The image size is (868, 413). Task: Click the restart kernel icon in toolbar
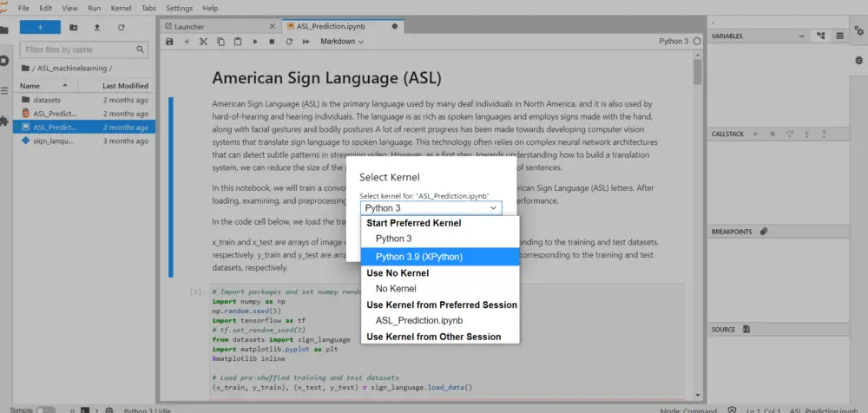[x=289, y=42]
